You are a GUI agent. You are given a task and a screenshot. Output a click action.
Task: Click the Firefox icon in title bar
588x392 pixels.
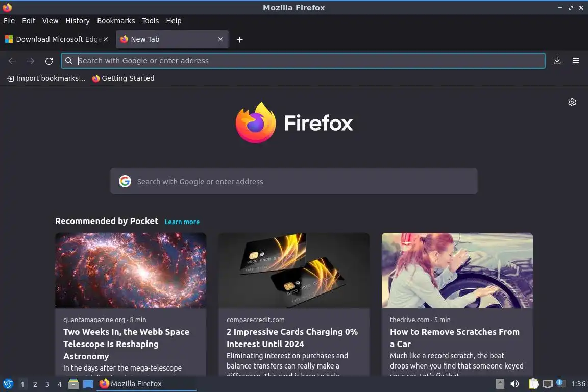pos(7,7)
